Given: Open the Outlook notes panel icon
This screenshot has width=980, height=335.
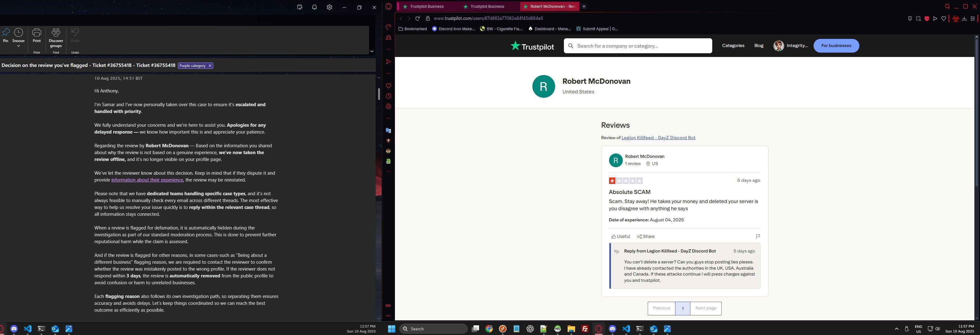Looking at the screenshot, I should tap(300, 7).
